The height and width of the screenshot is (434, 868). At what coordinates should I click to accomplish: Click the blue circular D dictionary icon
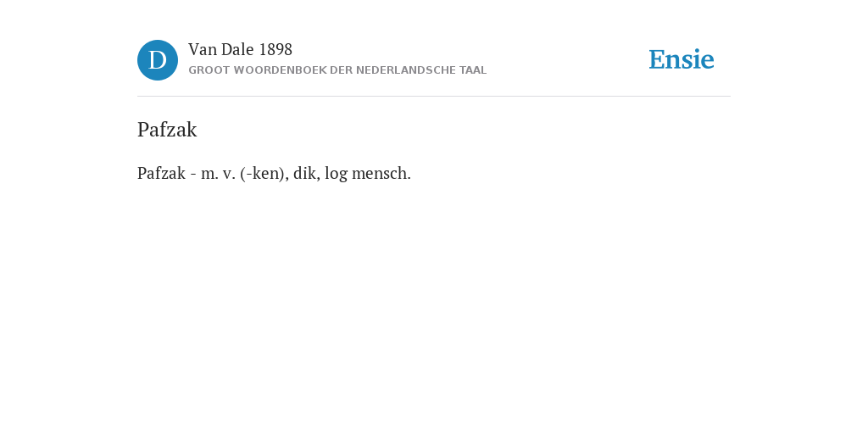coord(158,60)
